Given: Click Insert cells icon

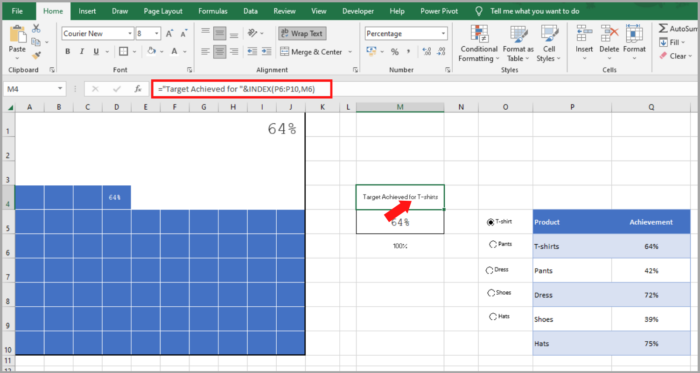Looking at the screenshot, I should [x=584, y=34].
